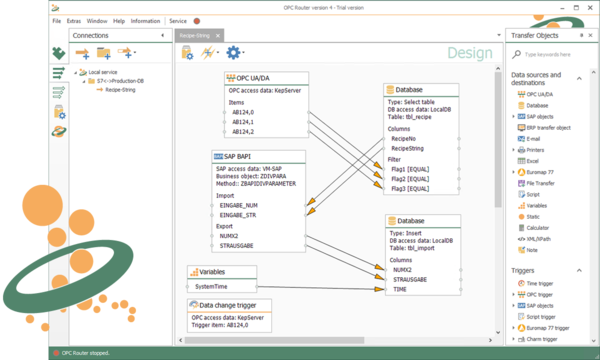The width and height of the screenshot is (600, 360).
Task: Open the Information menu
Action: coord(145,21)
